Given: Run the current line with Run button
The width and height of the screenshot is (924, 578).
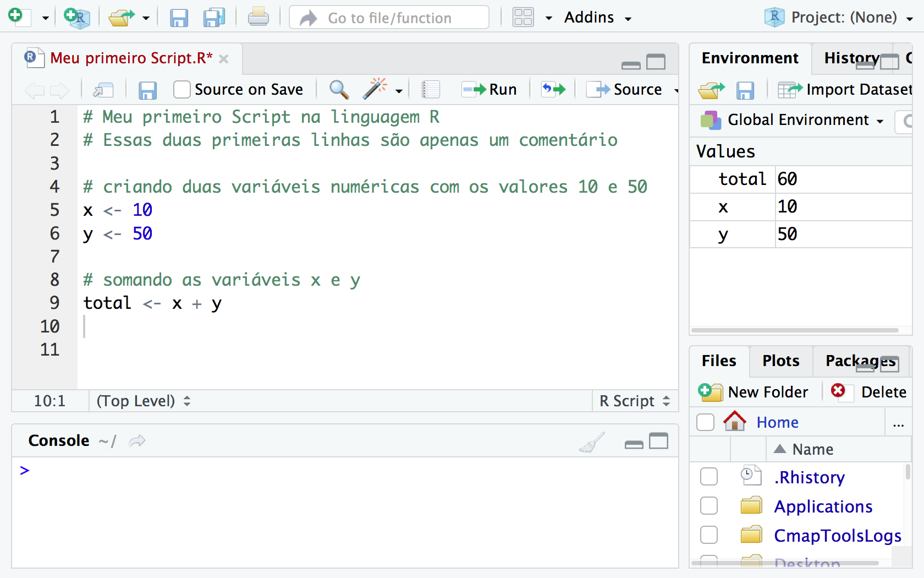Looking at the screenshot, I should pos(489,89).
